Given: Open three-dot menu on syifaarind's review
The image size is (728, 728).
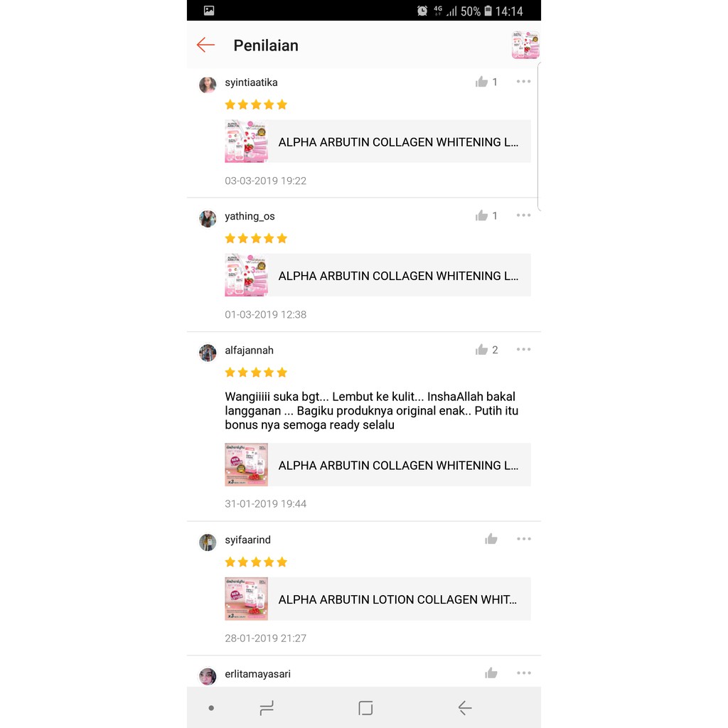Looking at the screenshot, I should pos(524,539).
